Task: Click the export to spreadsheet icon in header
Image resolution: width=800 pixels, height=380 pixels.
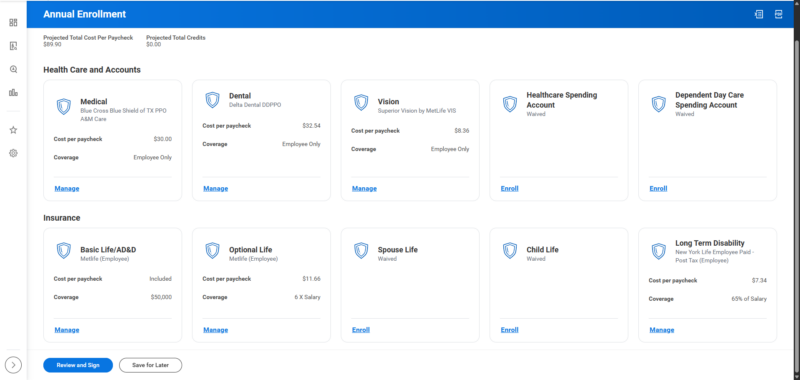Action: [759, 14]
